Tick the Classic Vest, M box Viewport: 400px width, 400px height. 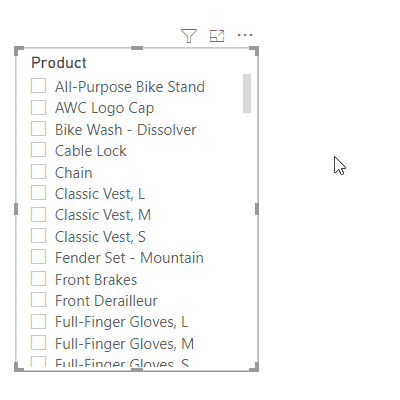[x=38, y=214]
